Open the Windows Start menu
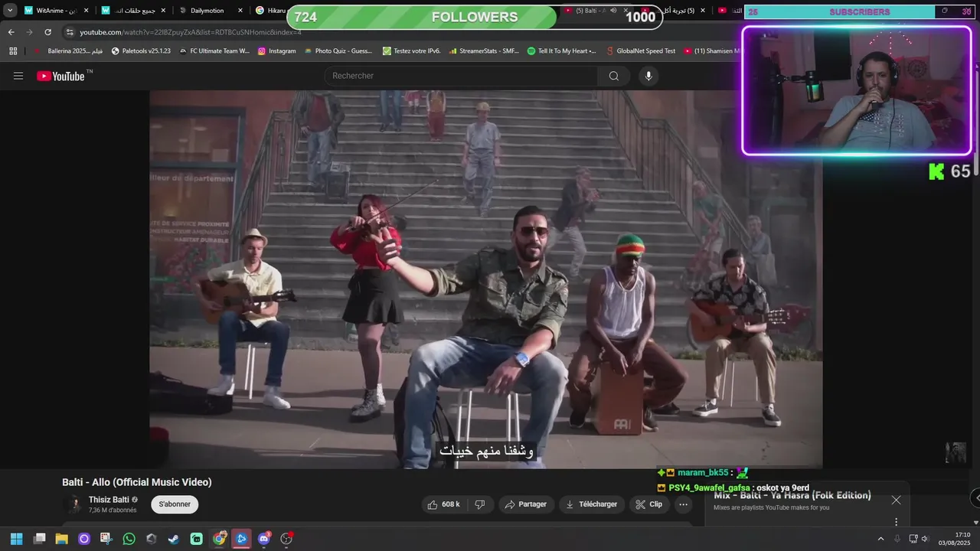Image resolution: width=980 pixels, height=551 pixels. (16, 539)
